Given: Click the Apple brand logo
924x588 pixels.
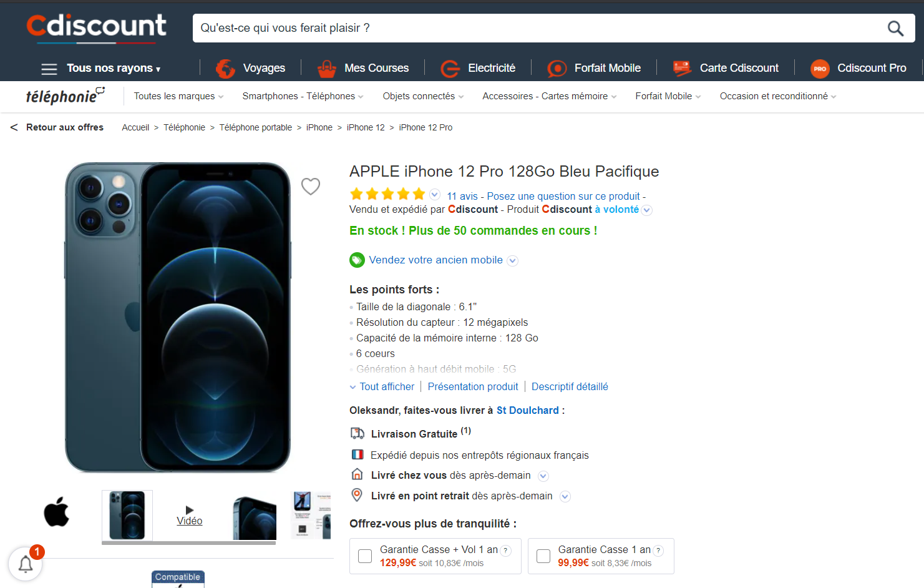Looking at the screenshot, I should click(56, 512).
